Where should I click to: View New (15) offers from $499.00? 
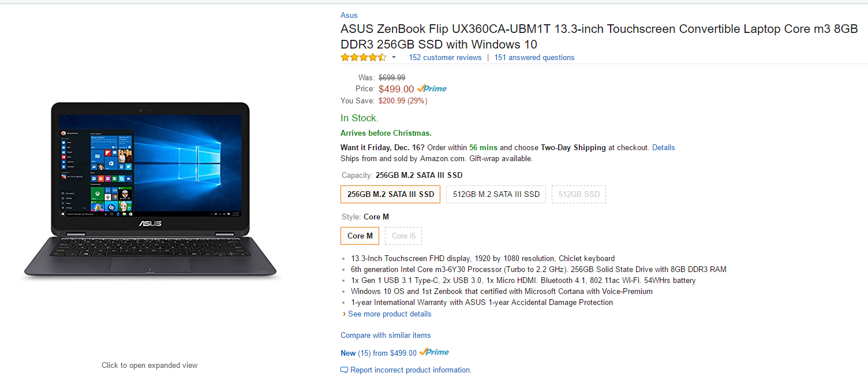coord(378,353)
